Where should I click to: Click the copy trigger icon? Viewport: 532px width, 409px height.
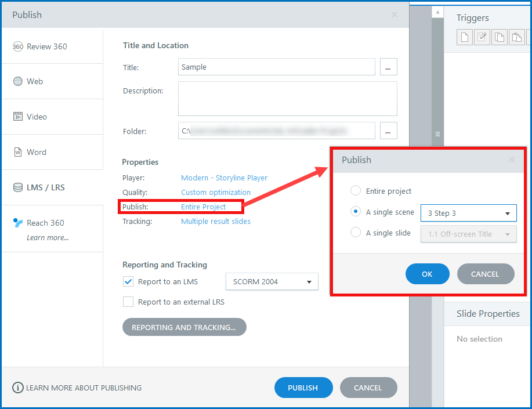click(x=499, y=37)
